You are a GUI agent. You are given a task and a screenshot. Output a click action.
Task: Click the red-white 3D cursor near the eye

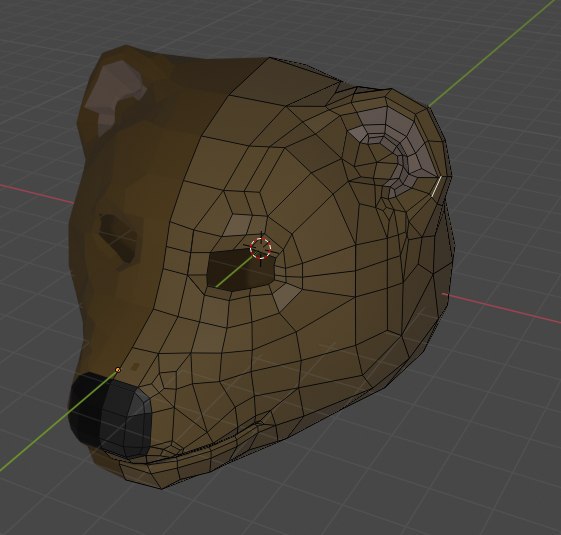point(261,248)
